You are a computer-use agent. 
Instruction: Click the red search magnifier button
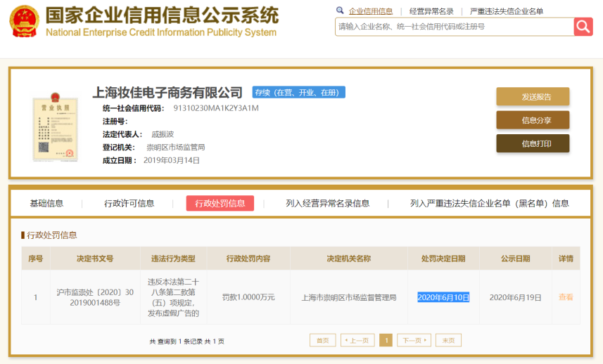(x=583, y=27)
